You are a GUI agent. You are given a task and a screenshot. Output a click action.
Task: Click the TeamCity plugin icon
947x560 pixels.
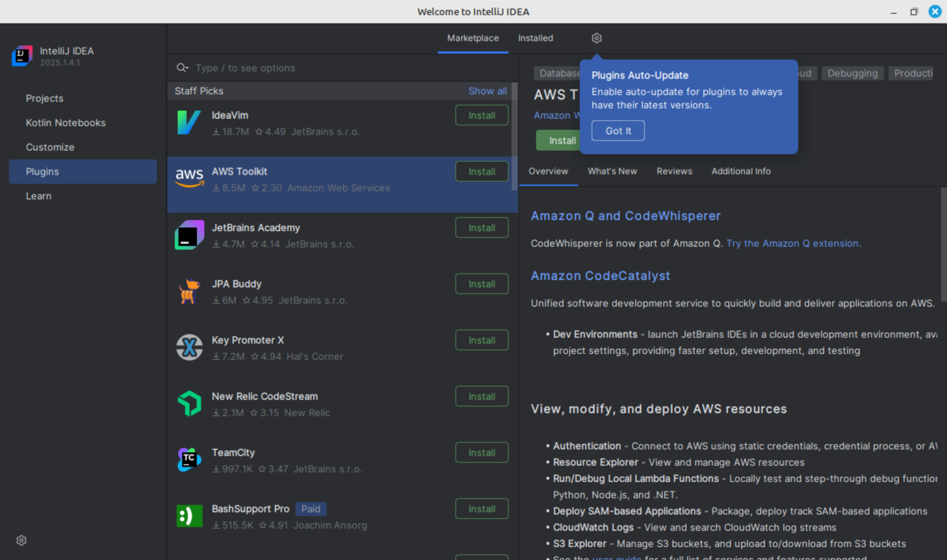tap(189, 459)
